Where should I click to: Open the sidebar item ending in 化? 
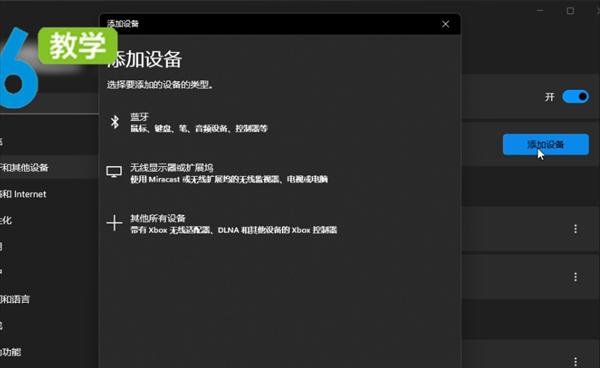coord(6,220)
